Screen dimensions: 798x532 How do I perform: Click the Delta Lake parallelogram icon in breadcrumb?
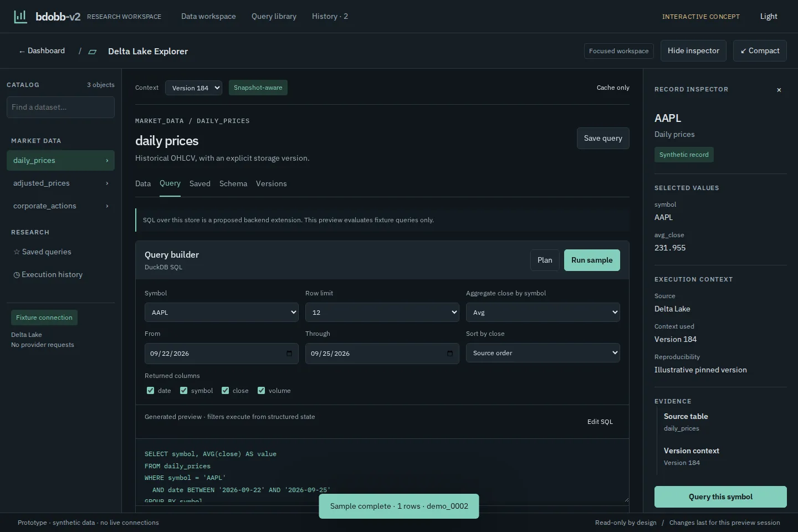[93, 52]
